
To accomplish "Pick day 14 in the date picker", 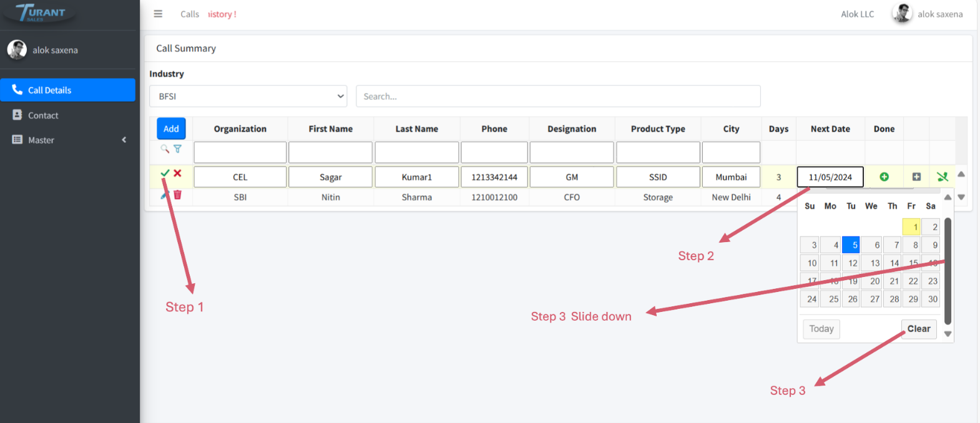I will pyautogui.click(x=894, y=263).
